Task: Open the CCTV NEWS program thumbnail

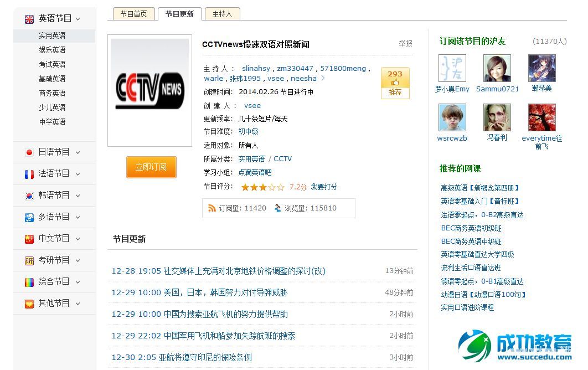Action: coord(149,91)
